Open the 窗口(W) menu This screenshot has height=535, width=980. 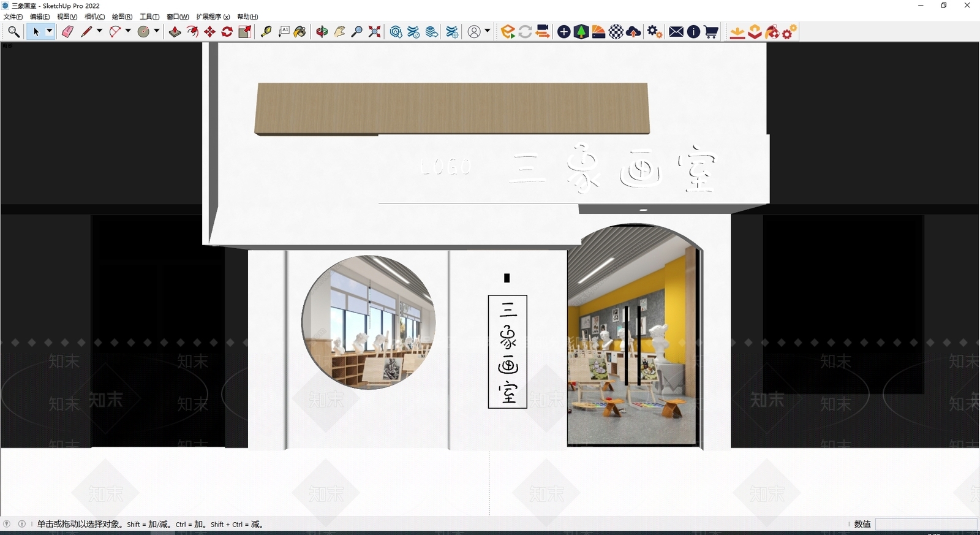178,17
